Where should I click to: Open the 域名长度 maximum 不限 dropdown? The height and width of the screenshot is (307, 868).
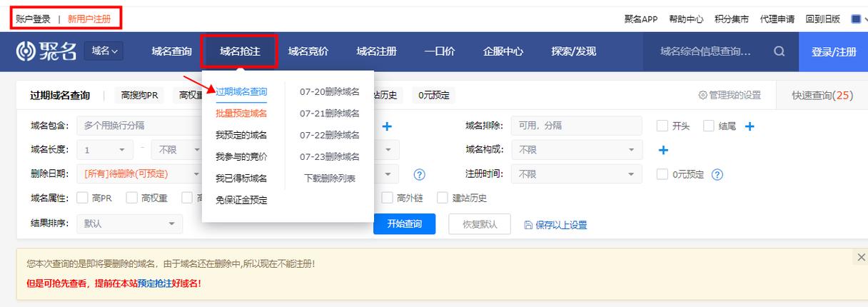tap(176, 150)
